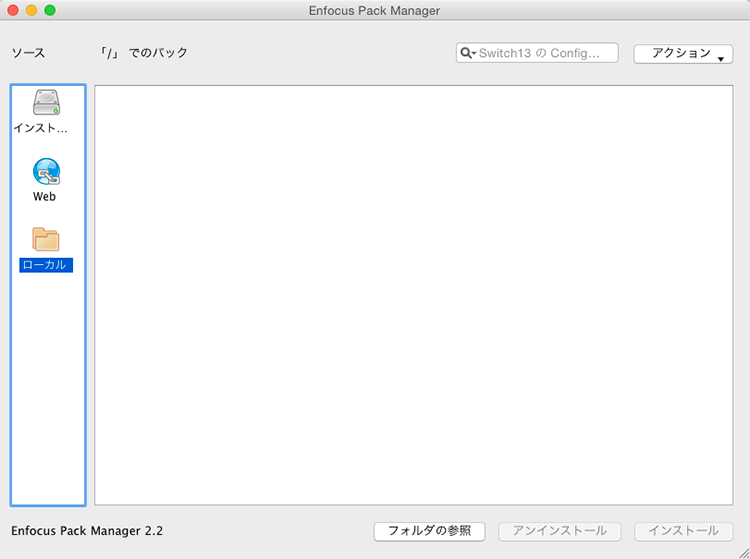The image size is (750, 559).
Task: Maximize the window with green button
Action: (50, 10)
